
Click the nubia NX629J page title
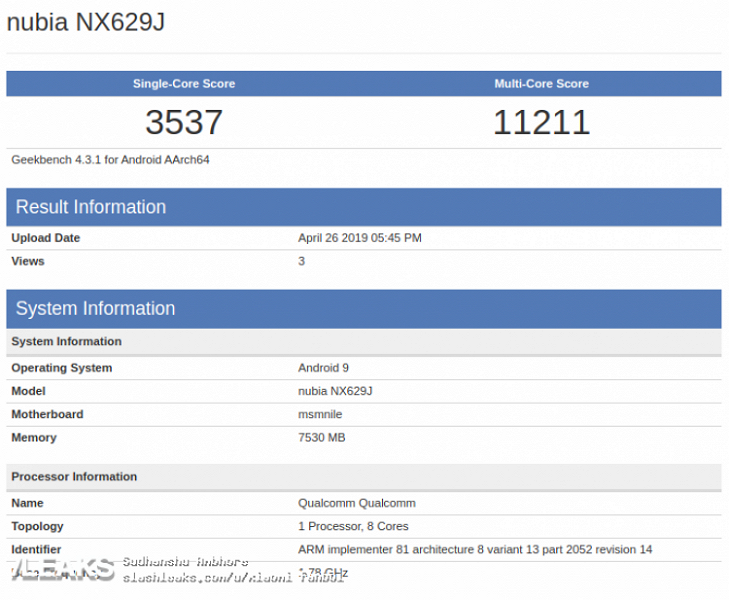pyautogui.click(x=86, y=22)
